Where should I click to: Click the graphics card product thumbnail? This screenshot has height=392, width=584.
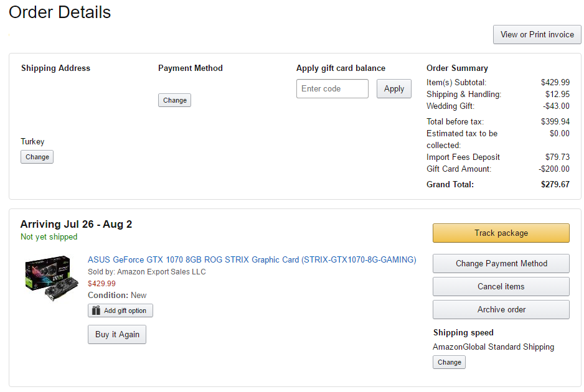pos(52,278)
